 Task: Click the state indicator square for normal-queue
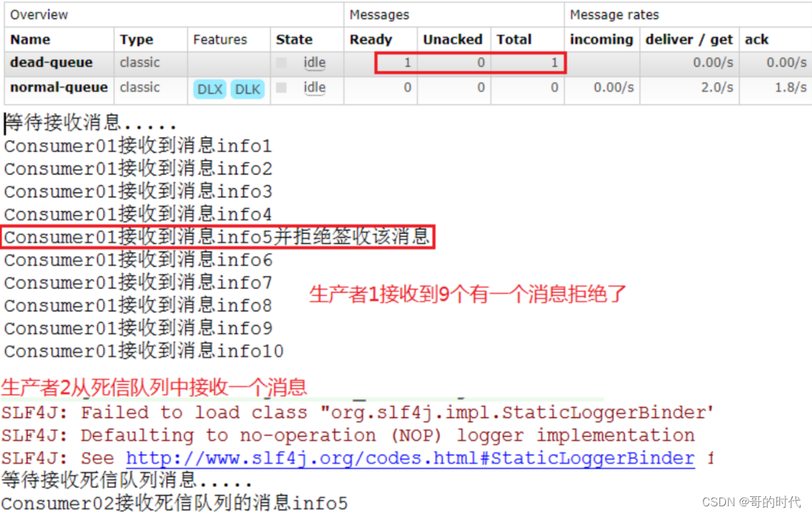tap(281, 88)
